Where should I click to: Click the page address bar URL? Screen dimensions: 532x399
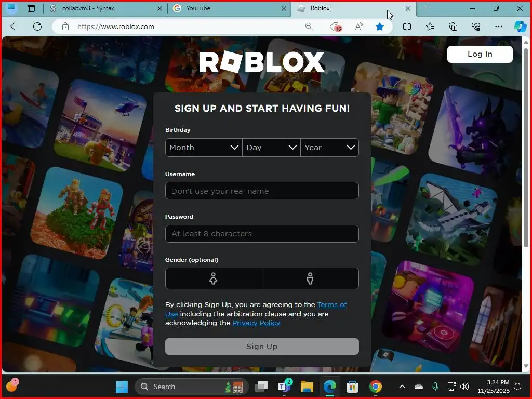point(116,27)
